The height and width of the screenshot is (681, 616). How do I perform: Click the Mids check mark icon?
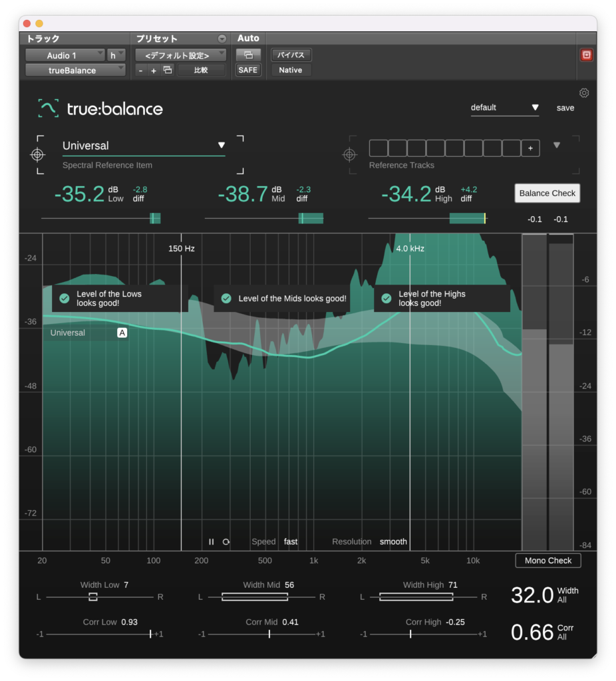(x=226, y=299)
